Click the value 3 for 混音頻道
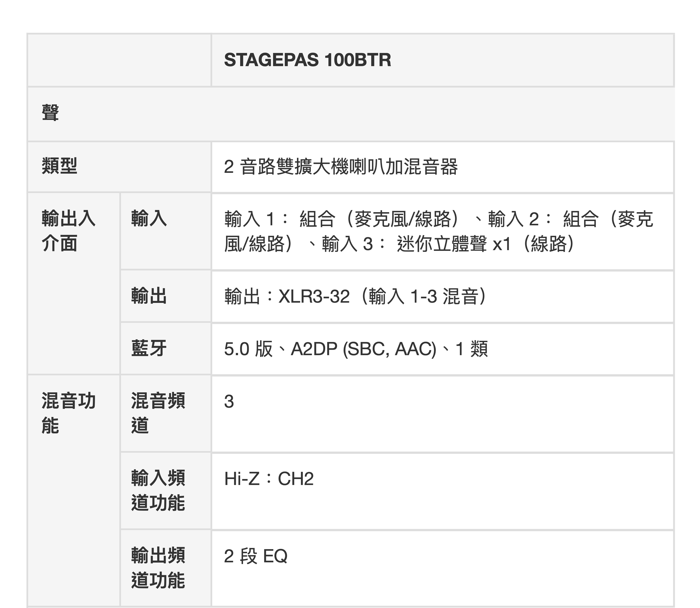The height and width of the screenshot is (608, 700). [229, 402]
